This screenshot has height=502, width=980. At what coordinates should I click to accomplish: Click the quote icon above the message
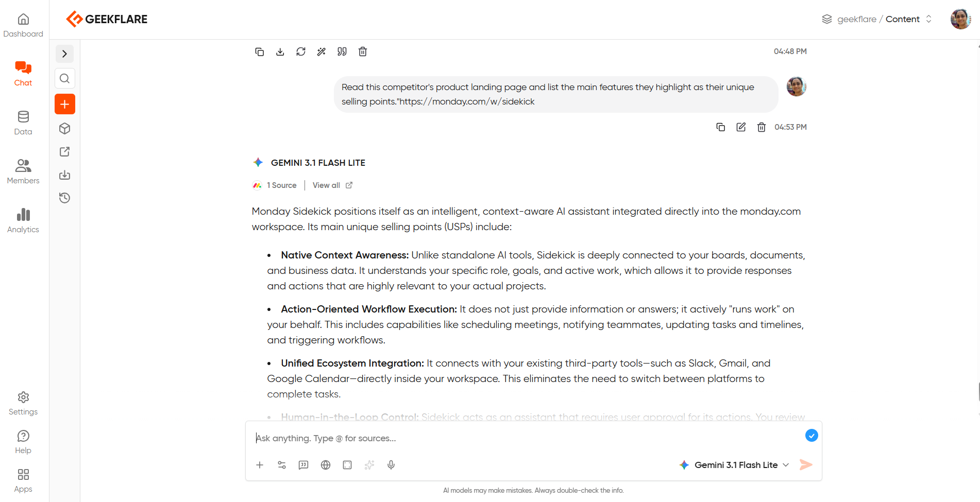tap(342, 51)
